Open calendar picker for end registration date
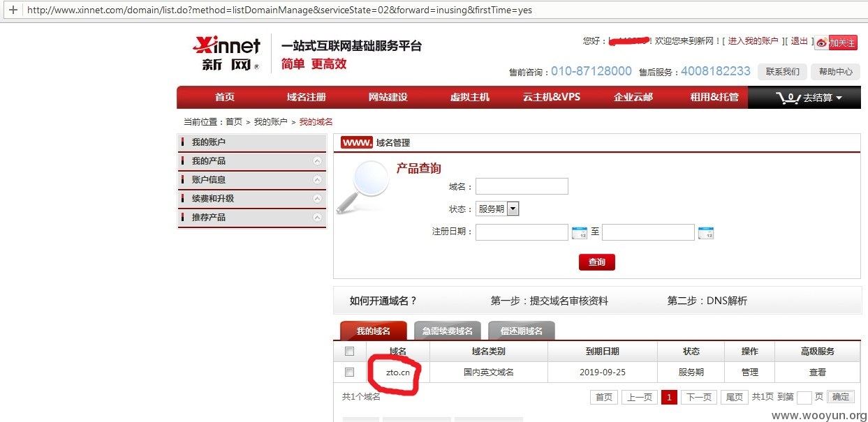 (706, 233)
